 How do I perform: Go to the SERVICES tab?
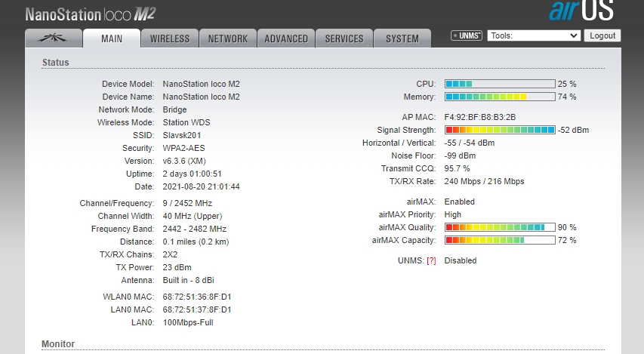344,38
